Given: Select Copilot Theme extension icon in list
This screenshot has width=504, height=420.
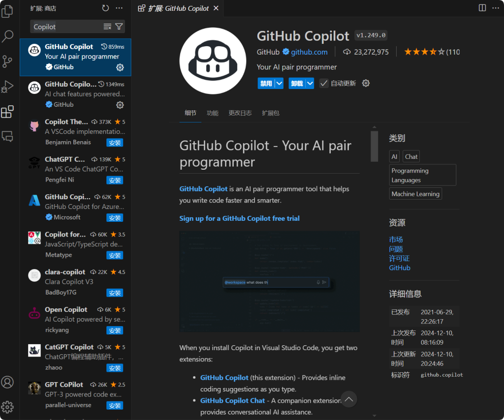Looking at the screenshot, I should pyautogui.click(x=34, y=125).
